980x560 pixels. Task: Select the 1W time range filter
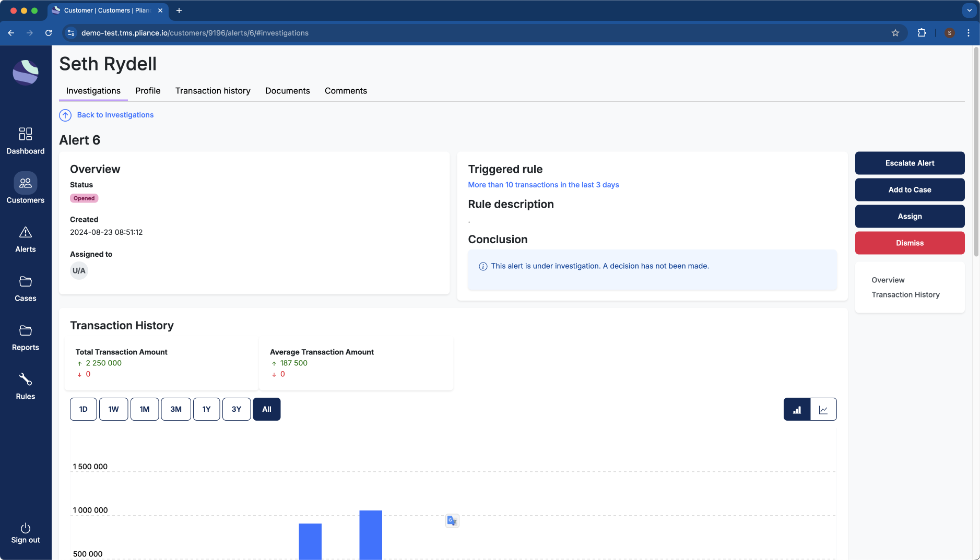113,409
